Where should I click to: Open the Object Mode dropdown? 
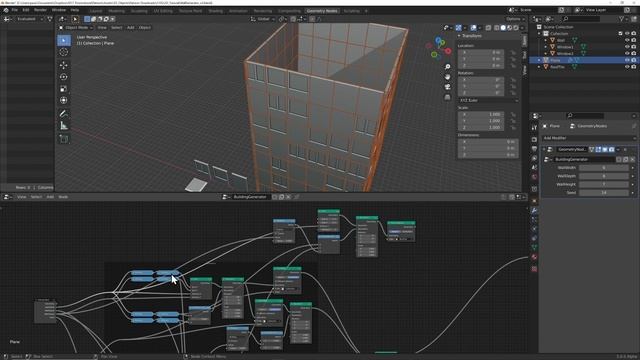coord(76,27)
